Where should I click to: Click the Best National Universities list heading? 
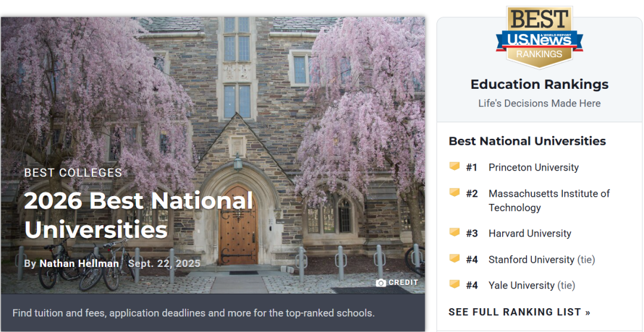(527, 141)
